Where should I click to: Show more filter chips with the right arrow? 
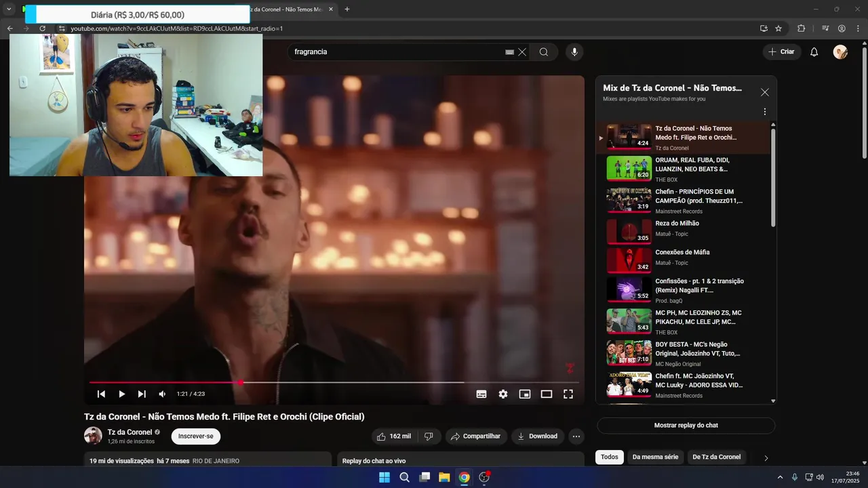pyautogui.click(x=766, y=458)
